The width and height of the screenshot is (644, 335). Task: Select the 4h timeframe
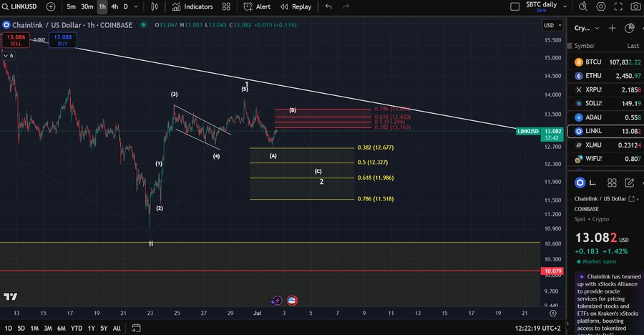coord(114,6)
